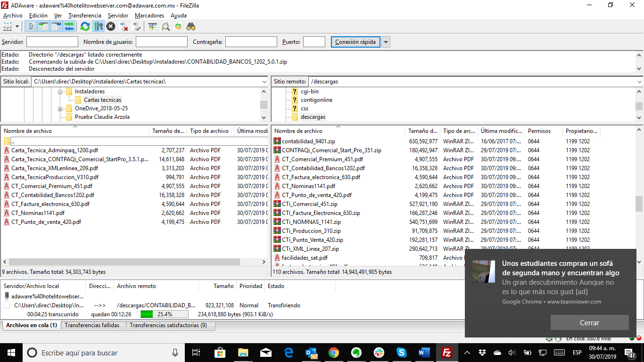Image resolution: width=644 pixels, height=362 pixels.
Task: Click the binoculars search files icon
Action: (191, 26)
